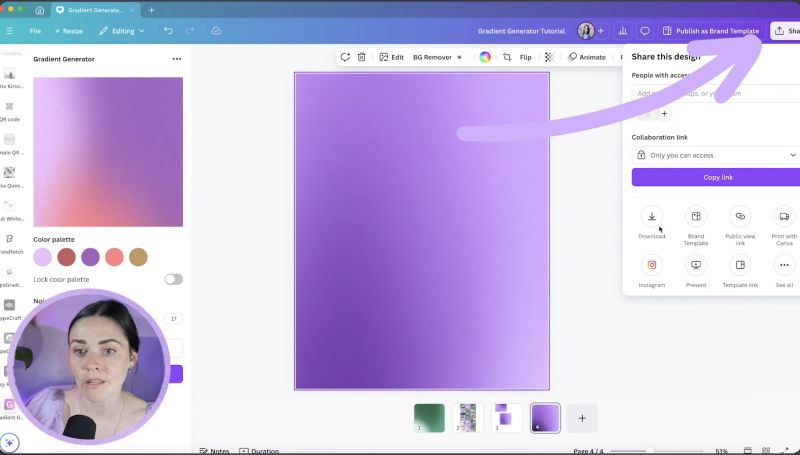
Task: Click Flip in the toolbar
Action: point(526,57)
